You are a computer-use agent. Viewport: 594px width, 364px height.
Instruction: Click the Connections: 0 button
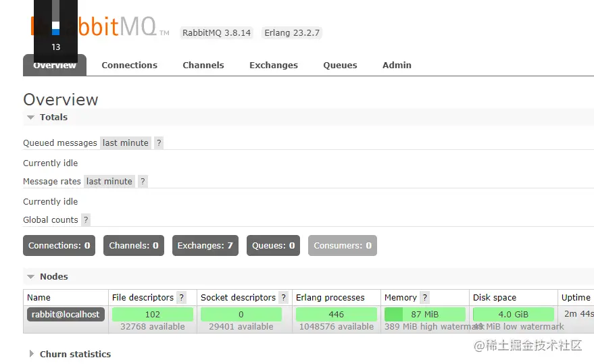click(x=59, y=245)
